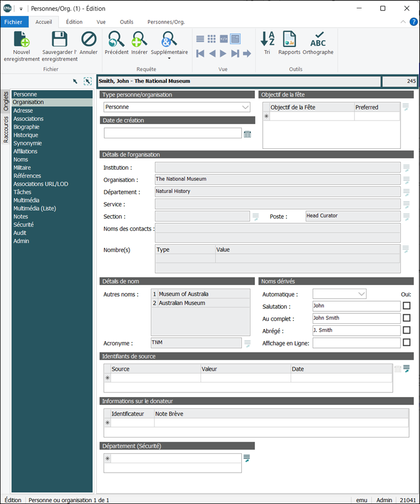
Task: Switch to the Raccourcis vertical tab
Action: (x=6, y=129)
